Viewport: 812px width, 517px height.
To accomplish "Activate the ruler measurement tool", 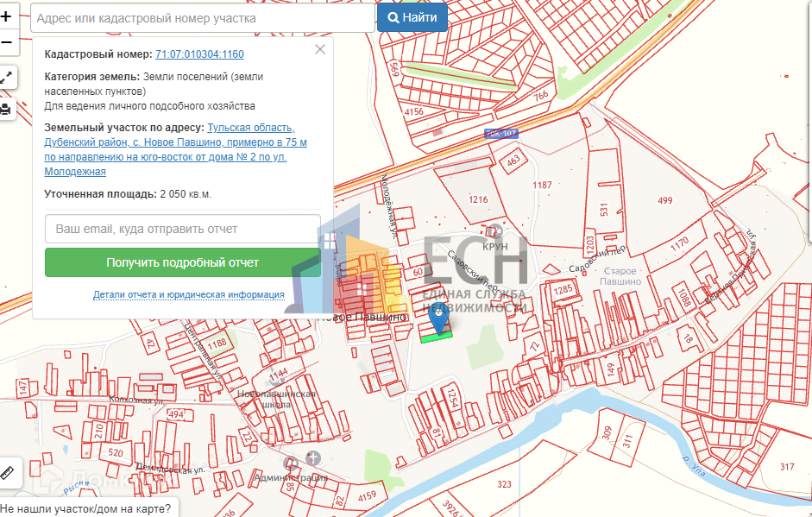I will 8,473.
